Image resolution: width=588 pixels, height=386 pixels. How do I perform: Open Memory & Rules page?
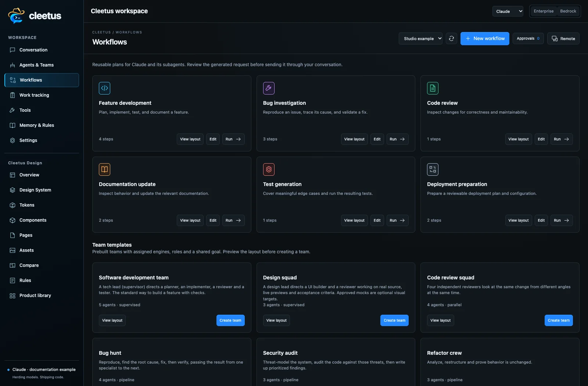point(42,125)
